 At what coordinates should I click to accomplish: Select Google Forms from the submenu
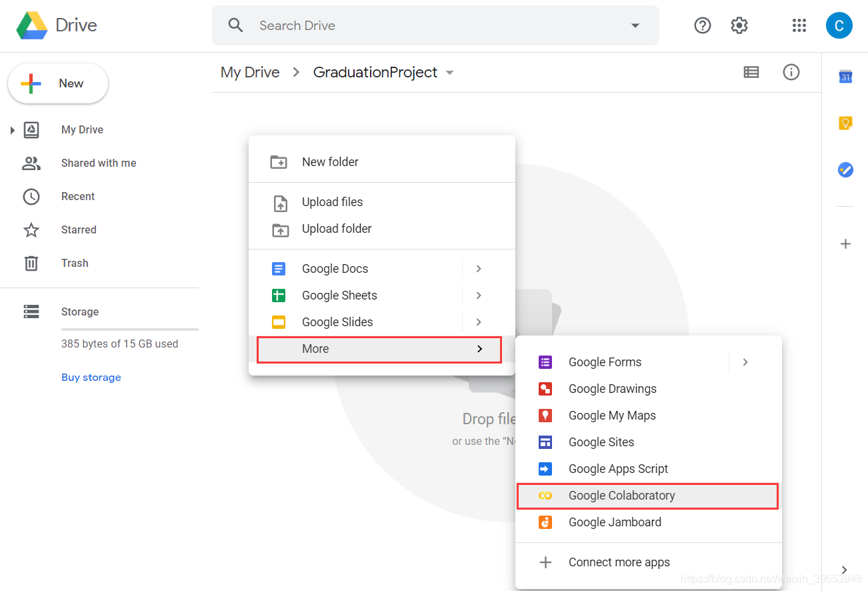(x=622, y=362)
